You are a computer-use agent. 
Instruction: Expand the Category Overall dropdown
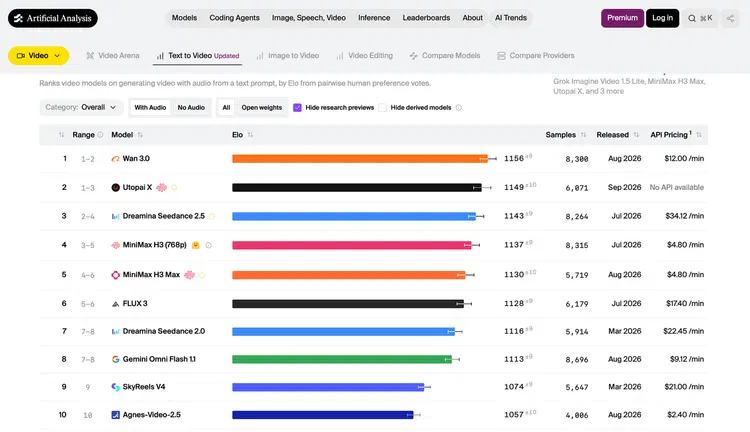tap(81, 107)
